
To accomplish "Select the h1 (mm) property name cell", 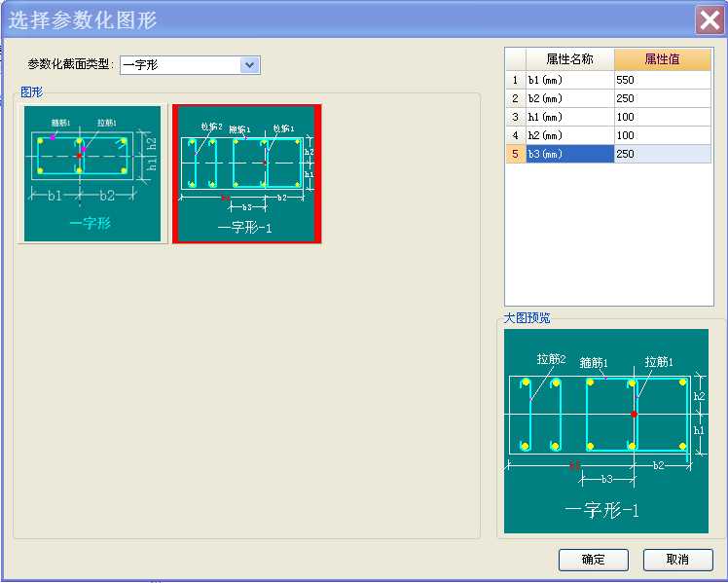I will [569, 117].
